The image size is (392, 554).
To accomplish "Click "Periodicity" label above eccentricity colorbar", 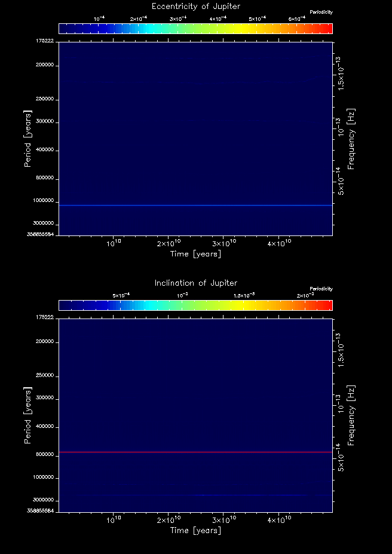I will pyautogui.click(x=321, y=13).
